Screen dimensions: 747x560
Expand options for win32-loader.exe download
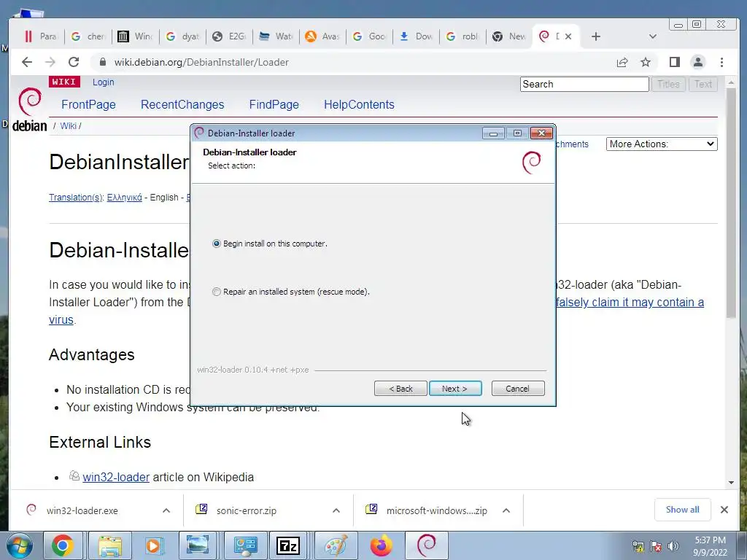click(166, 510)
